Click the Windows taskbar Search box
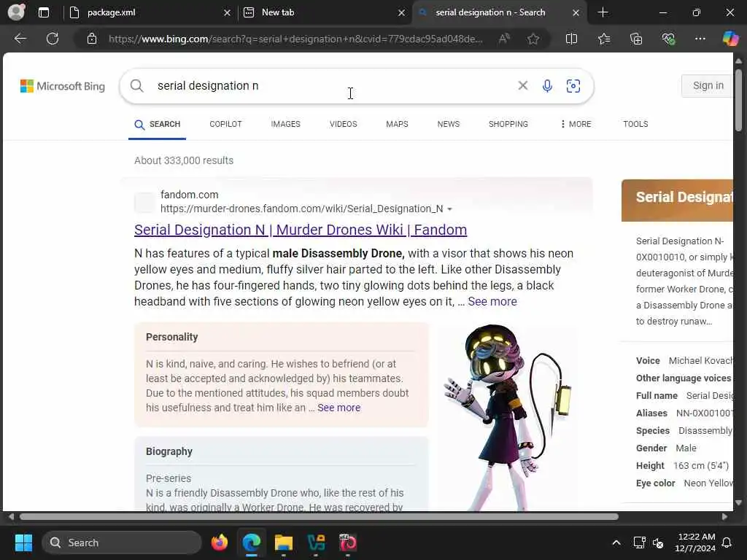The image size is (747, 560). coord(122,542)
